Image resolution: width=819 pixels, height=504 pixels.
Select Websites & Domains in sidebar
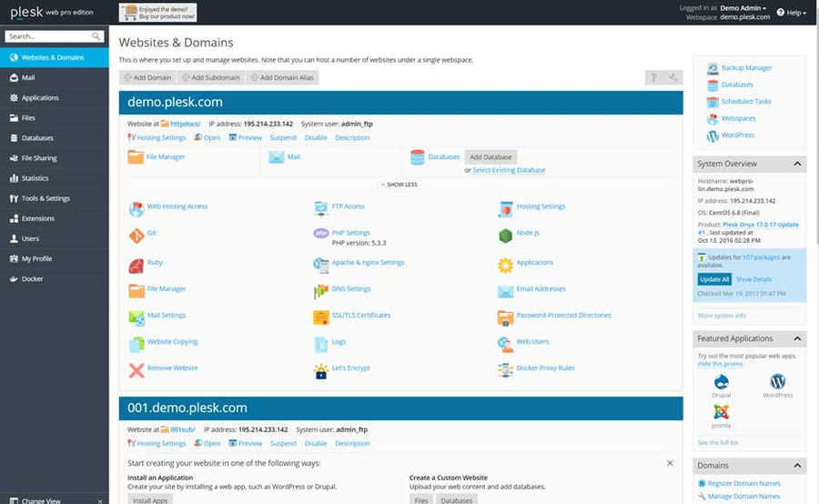(55, 57)
